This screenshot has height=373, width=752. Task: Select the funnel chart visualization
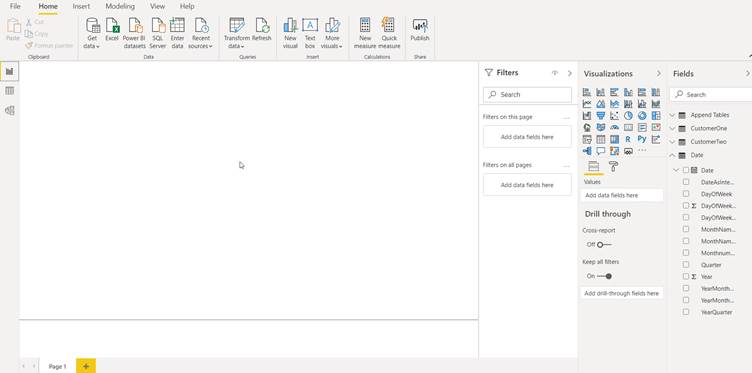[600, 116]
